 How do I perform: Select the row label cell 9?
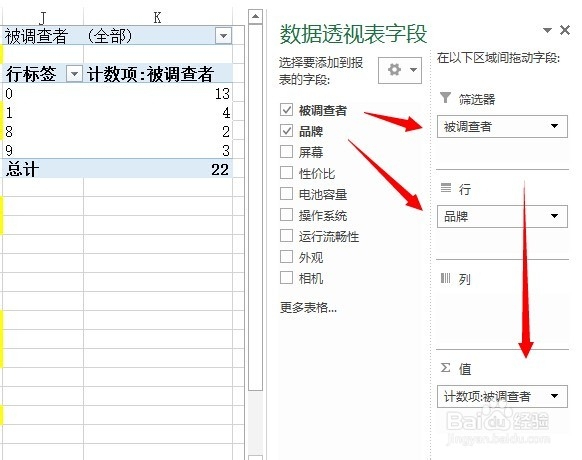(x=43, y=150)
